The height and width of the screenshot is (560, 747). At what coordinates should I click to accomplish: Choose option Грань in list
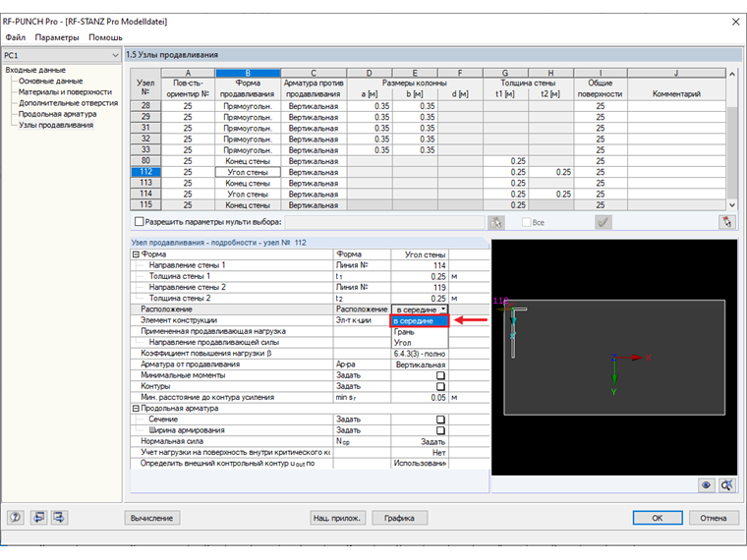tap(420, 332)
